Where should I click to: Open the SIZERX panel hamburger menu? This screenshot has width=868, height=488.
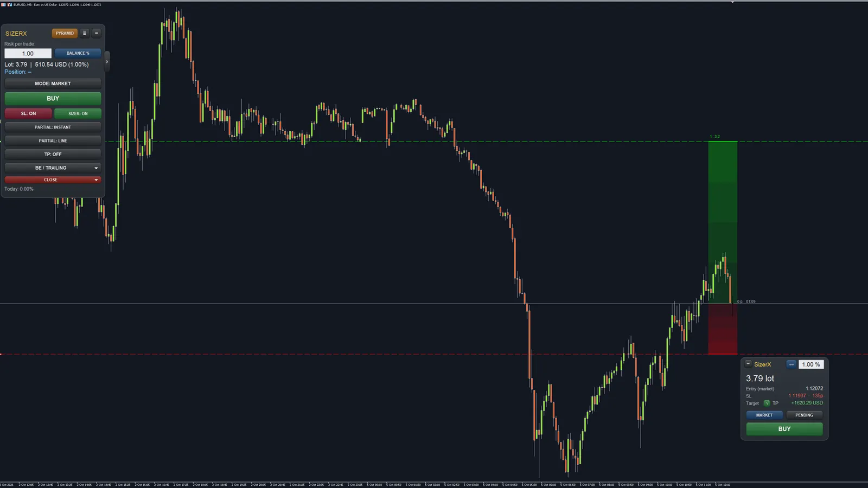(x=84, y=33)
